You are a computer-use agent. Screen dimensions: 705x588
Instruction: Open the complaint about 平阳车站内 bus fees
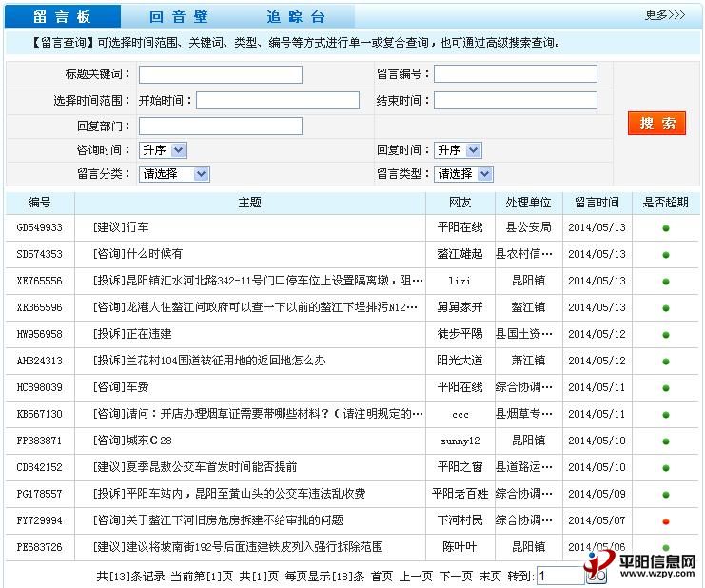tap(229, 494)
